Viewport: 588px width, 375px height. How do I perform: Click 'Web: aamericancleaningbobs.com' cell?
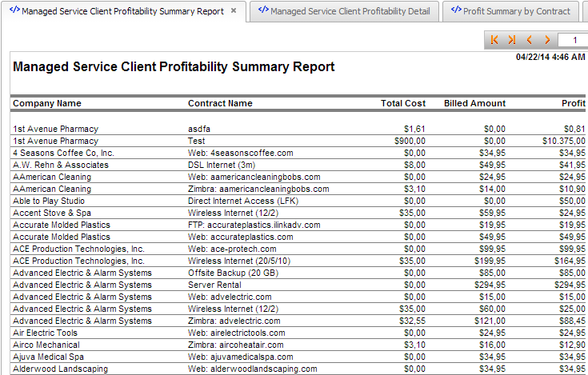(254, 177)
